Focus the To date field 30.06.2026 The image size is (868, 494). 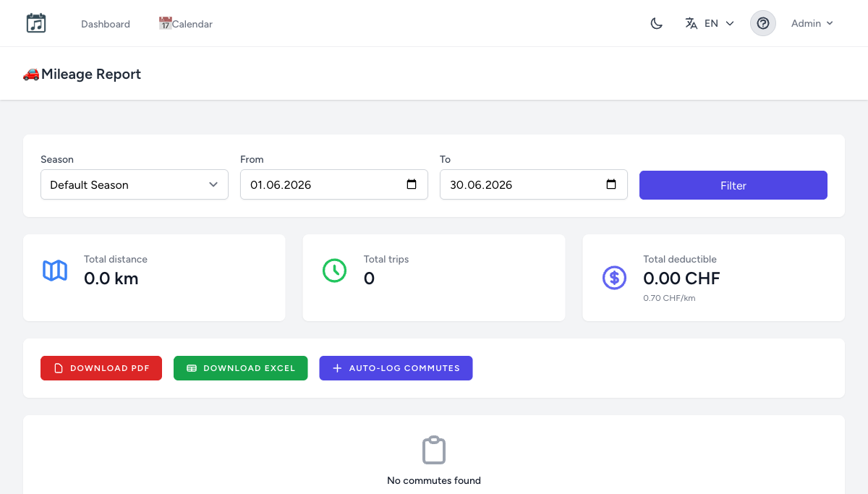534,184
